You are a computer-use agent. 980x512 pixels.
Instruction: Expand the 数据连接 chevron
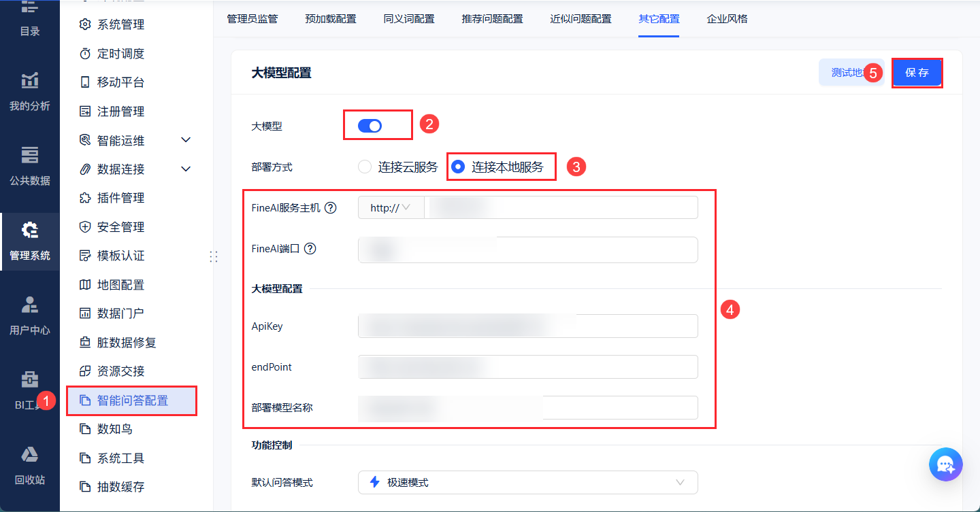pos(186,169)
